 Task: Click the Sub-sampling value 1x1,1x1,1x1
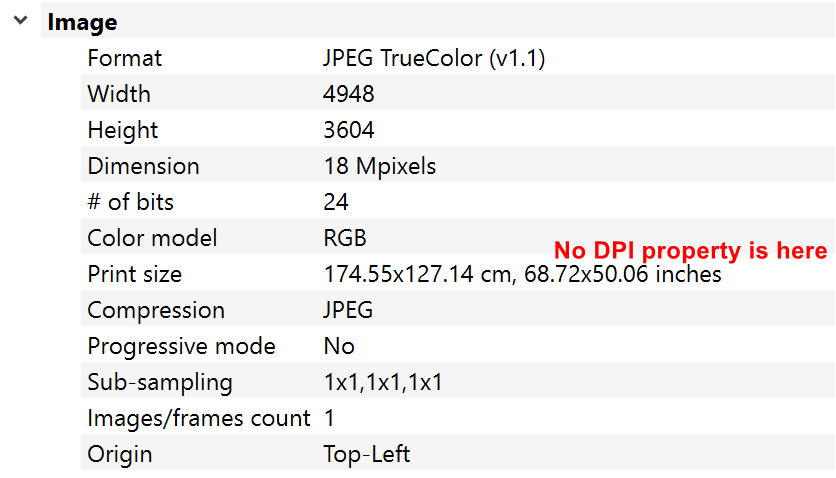(383, 382)
